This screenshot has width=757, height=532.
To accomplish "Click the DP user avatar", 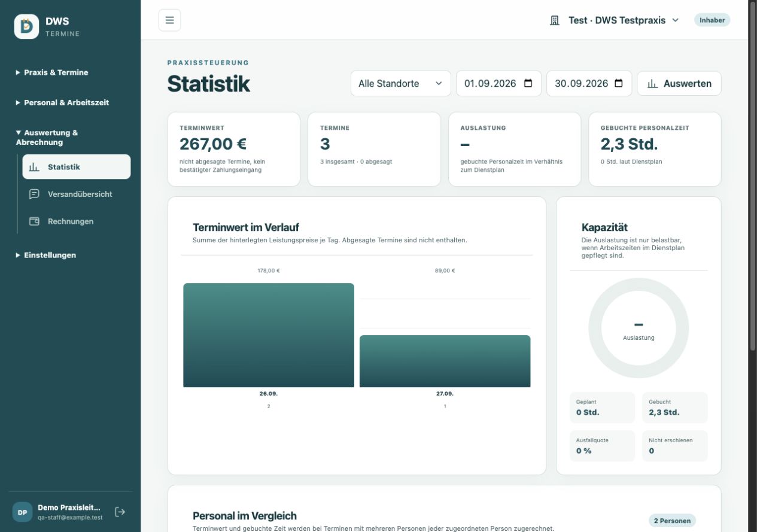I will coord(22,512).
